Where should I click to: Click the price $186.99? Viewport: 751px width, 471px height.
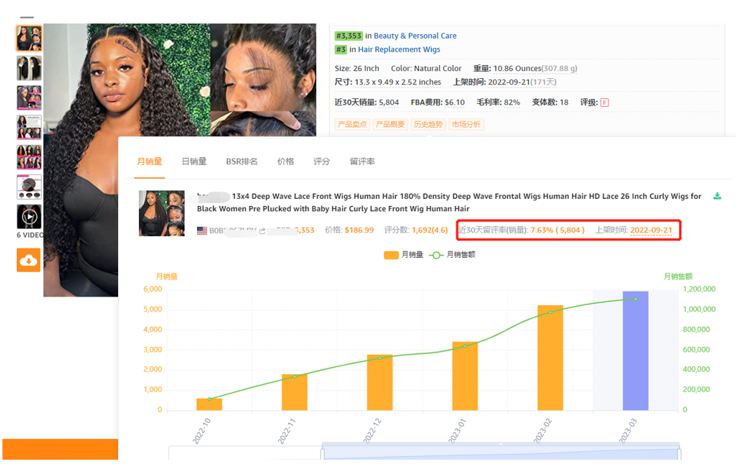tap(359, 230)
